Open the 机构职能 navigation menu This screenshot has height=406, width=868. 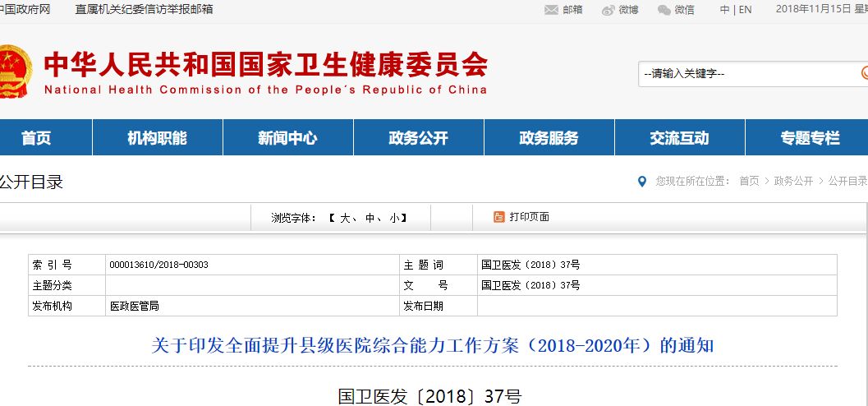157,138
